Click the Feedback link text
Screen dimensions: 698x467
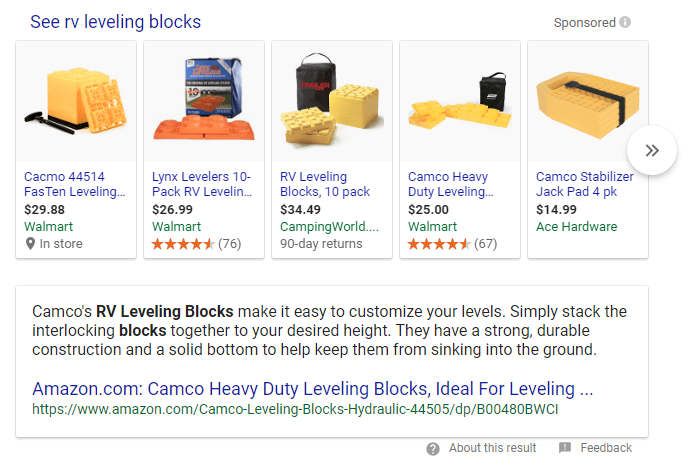click(x=606, y=448)
